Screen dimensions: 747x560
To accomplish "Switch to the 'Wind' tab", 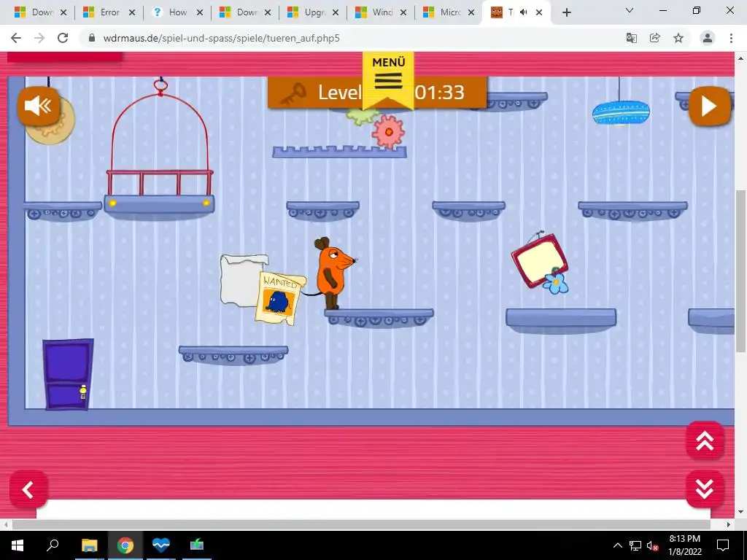I will [382, 12].
